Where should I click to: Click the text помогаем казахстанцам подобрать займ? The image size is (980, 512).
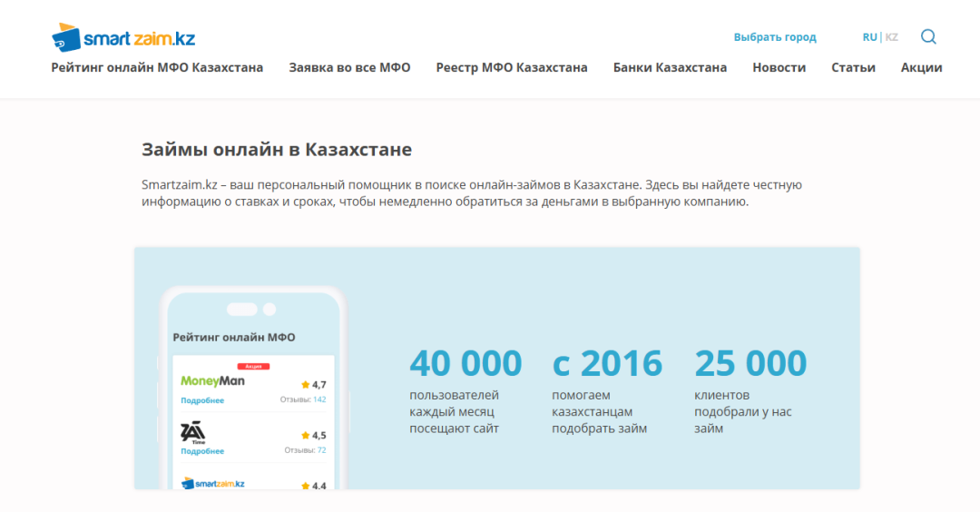[600, 412]
